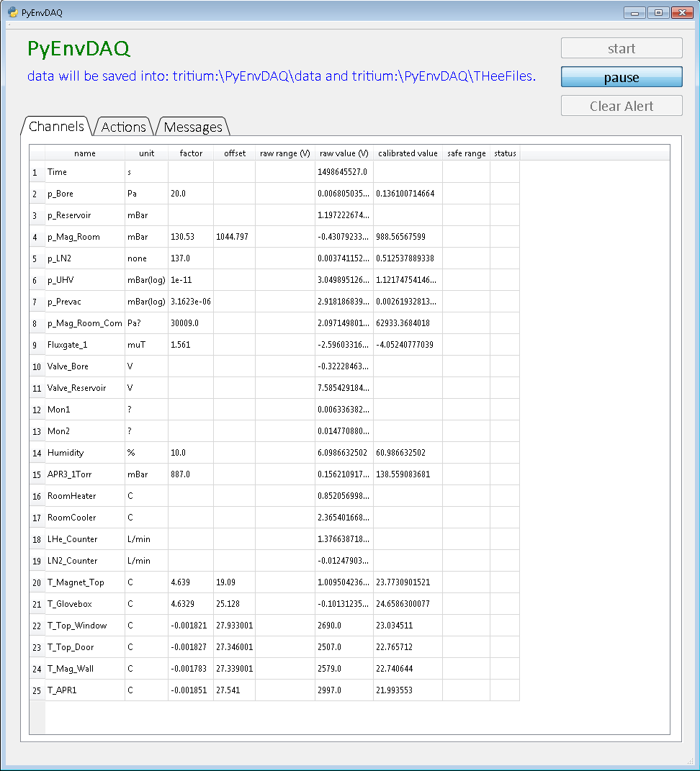Screen dimensions: 700x771
Task: Select the 'p_Reservoir' name cell
Action: click(x=85, y=215)
